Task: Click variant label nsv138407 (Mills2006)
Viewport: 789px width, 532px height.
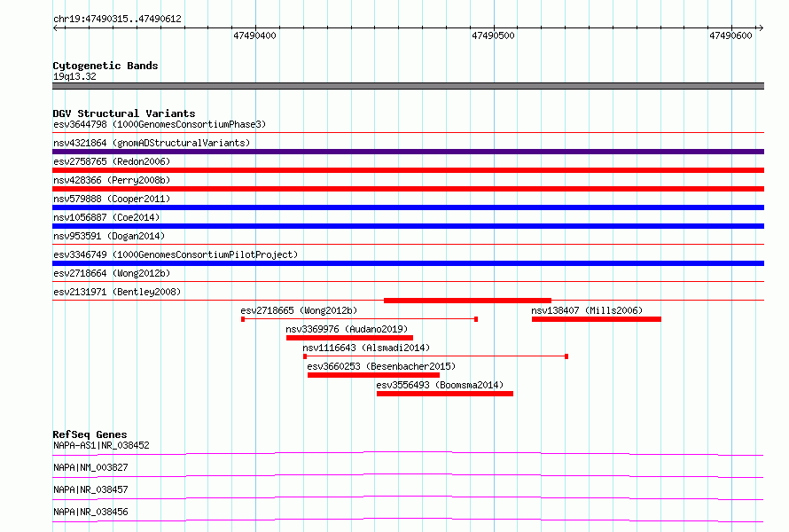Action: [587, 310]
